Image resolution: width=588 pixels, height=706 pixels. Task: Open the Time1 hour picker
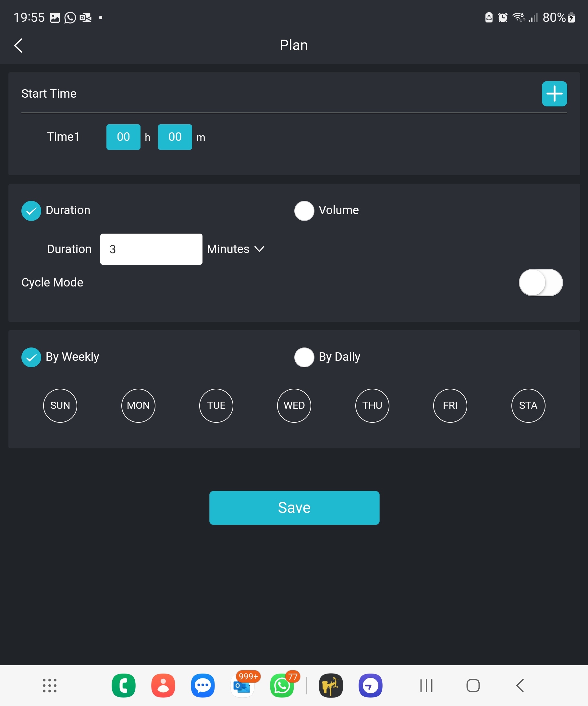123,137
